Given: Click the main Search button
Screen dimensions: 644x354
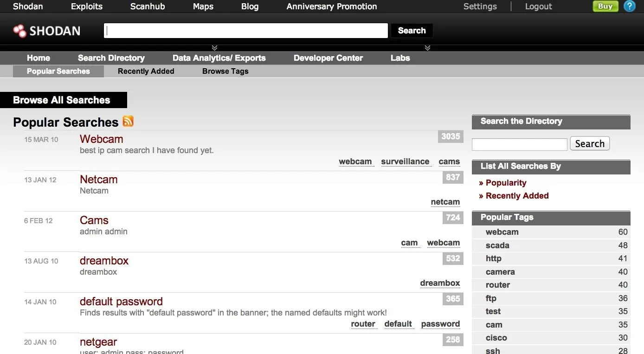Looking at the screenshot, I should 412,31.
